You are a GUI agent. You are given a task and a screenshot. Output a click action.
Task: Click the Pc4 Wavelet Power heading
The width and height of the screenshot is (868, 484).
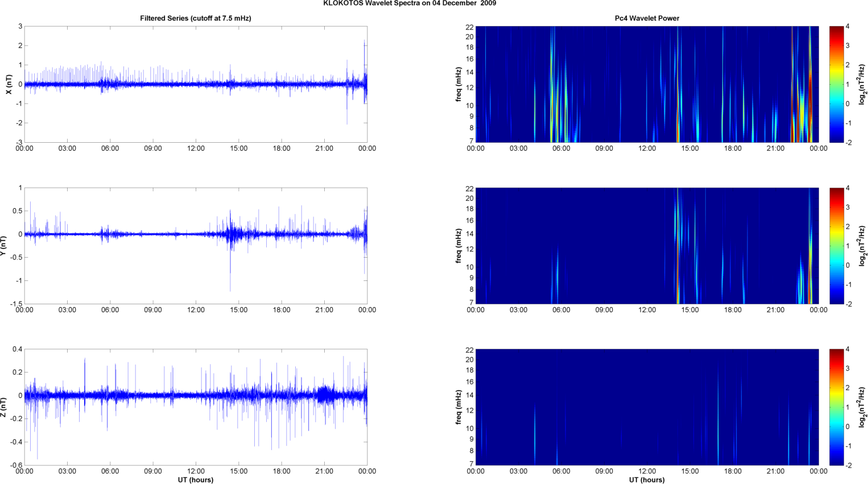647,18
